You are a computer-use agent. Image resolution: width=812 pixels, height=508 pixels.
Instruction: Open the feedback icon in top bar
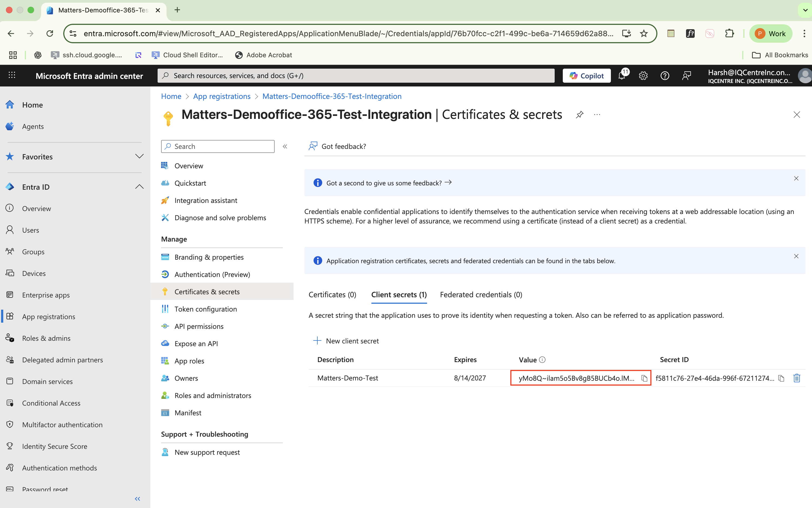tap(686, 76)
